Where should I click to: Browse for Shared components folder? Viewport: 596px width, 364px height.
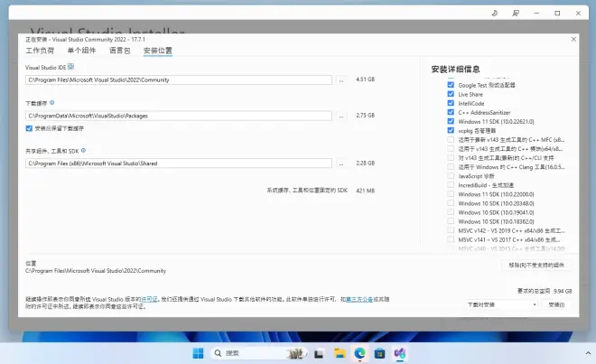point(341,163)
